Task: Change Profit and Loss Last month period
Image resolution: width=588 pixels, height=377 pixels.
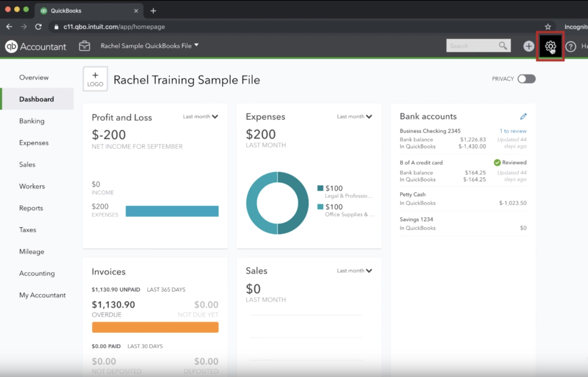Action: click(x=200, y=117)
